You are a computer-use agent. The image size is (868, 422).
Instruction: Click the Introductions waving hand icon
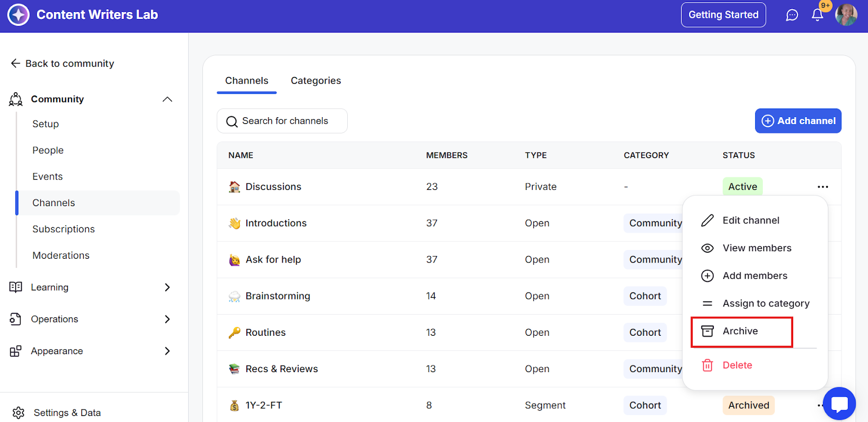point(234,223)
